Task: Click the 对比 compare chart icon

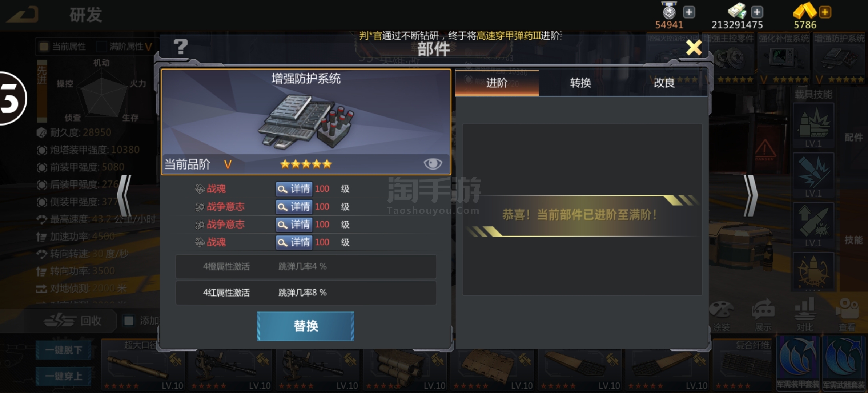Action: [805, 310]
